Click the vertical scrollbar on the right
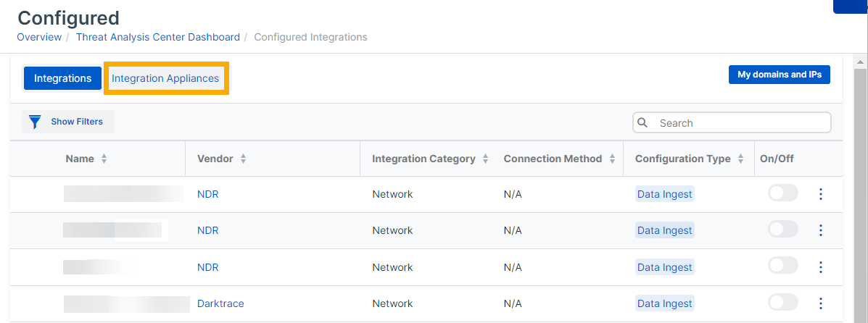The width and height of the screenshot is (868, 323). [860, 181]
